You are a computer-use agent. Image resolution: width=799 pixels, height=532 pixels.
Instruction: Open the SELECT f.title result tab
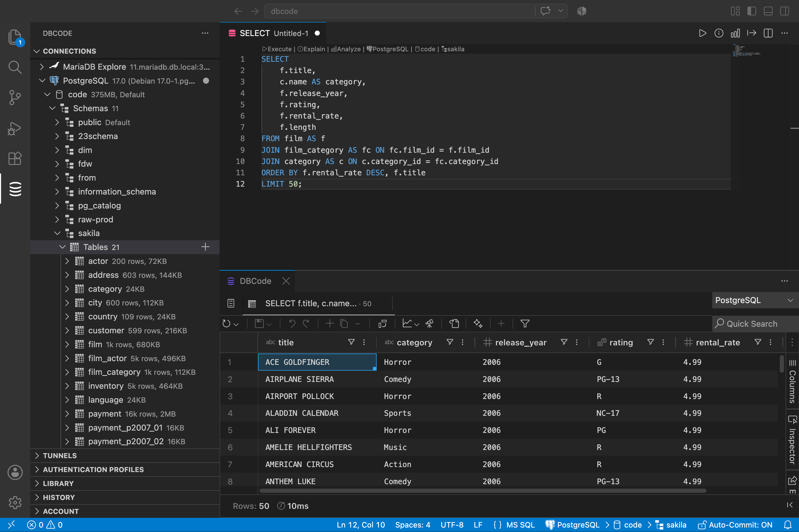click(x=318, y=303)
